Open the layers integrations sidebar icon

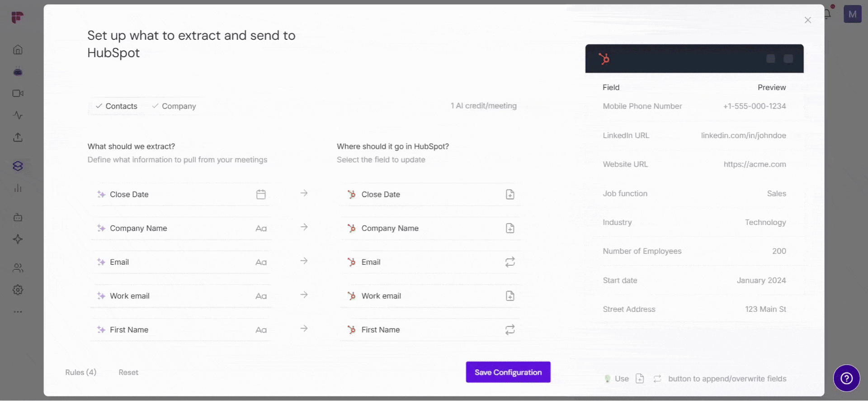(x=18, y=166)
